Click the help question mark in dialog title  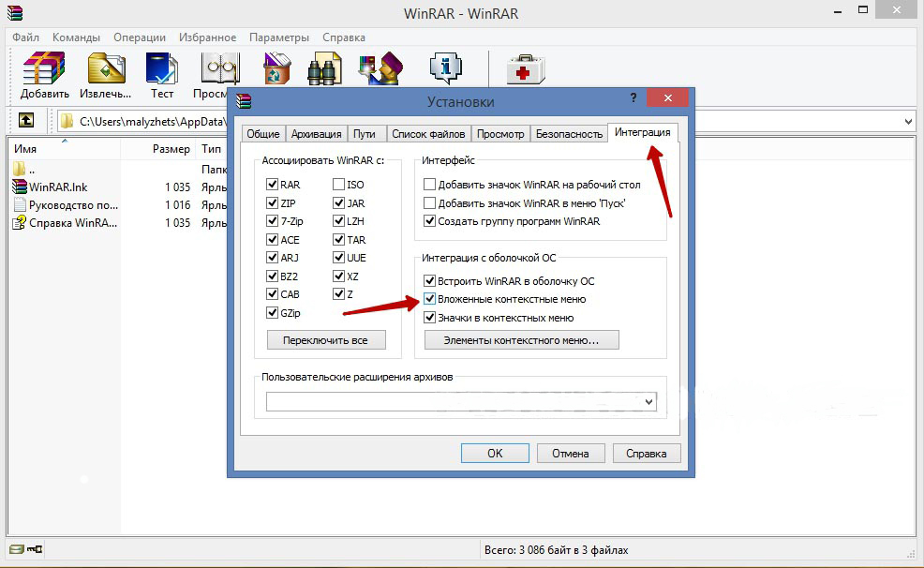point(633,98)
